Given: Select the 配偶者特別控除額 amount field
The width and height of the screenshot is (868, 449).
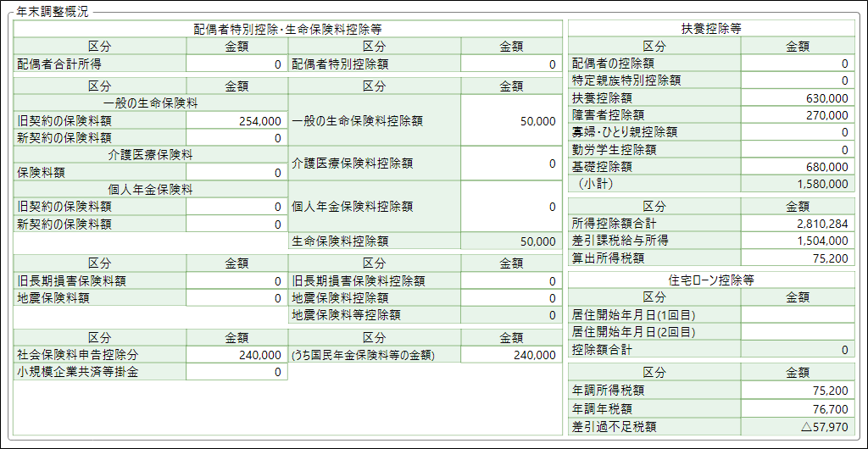Looking at the screenshot, I should 511,64.
